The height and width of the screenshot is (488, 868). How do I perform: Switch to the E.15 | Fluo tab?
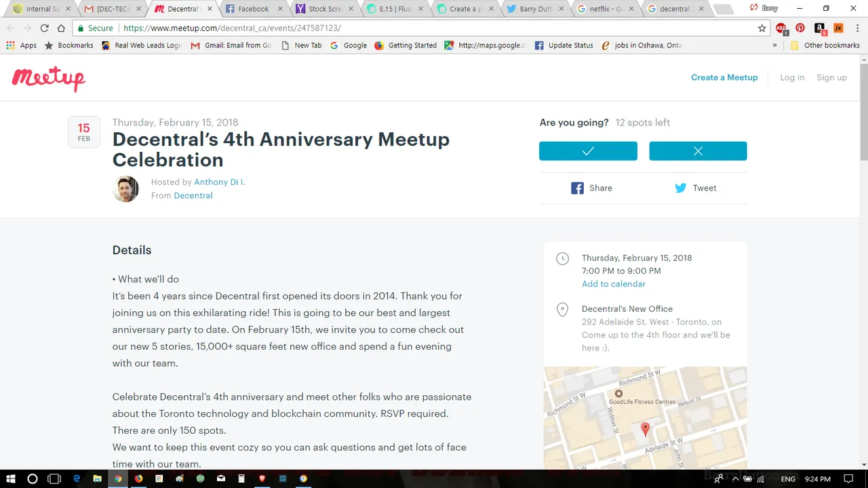[394, 9]
